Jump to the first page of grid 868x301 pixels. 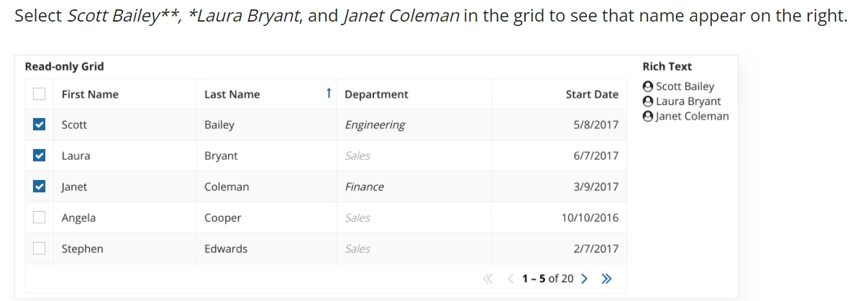click(x=488, y=279)
